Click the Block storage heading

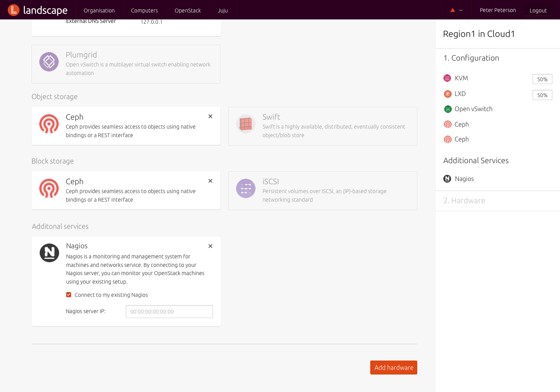coord(52,161)
